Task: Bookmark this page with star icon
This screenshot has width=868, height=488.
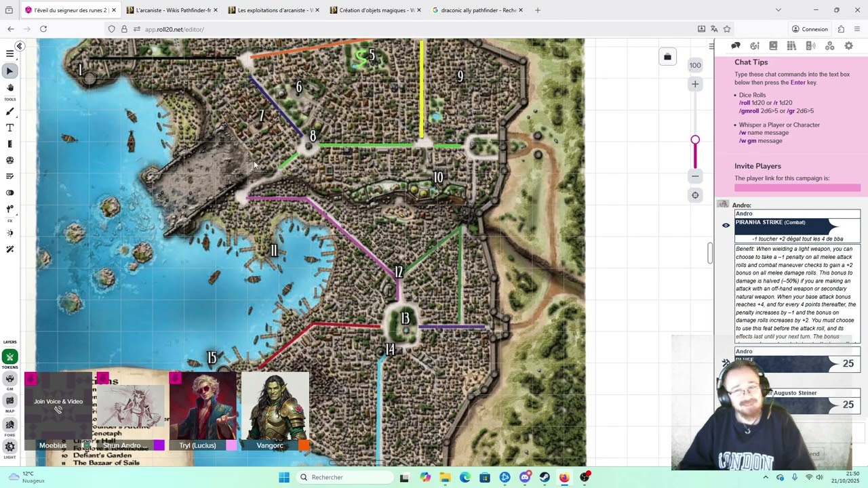Action: pos(727,29)
